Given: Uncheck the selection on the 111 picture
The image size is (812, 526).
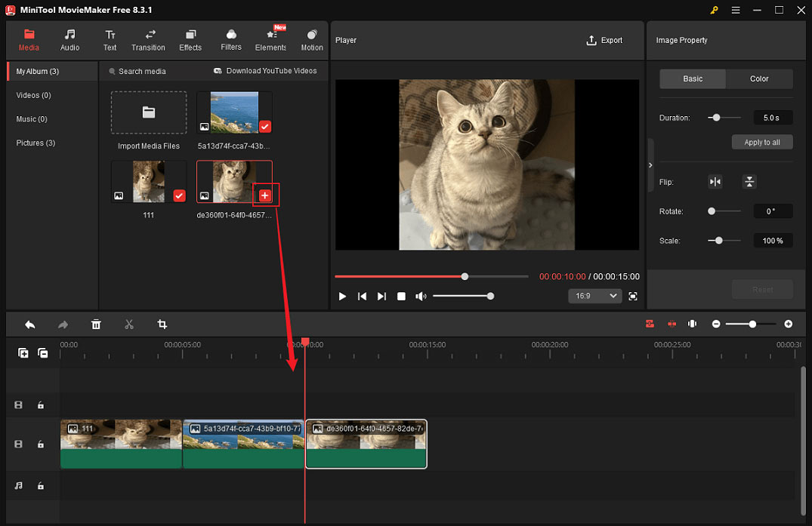Looking at the screenshot, I should (179, 195).
